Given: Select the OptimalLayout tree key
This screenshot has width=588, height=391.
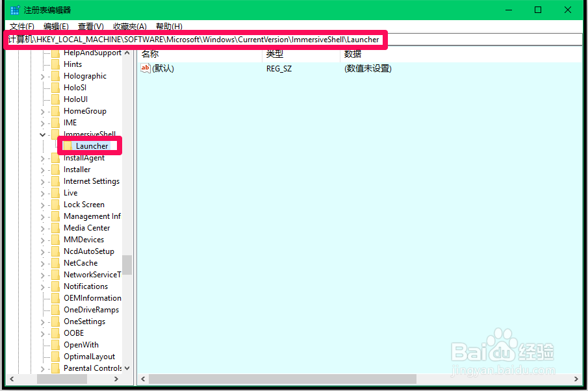Looking at the screenshot, I should [x=89, y=357].
